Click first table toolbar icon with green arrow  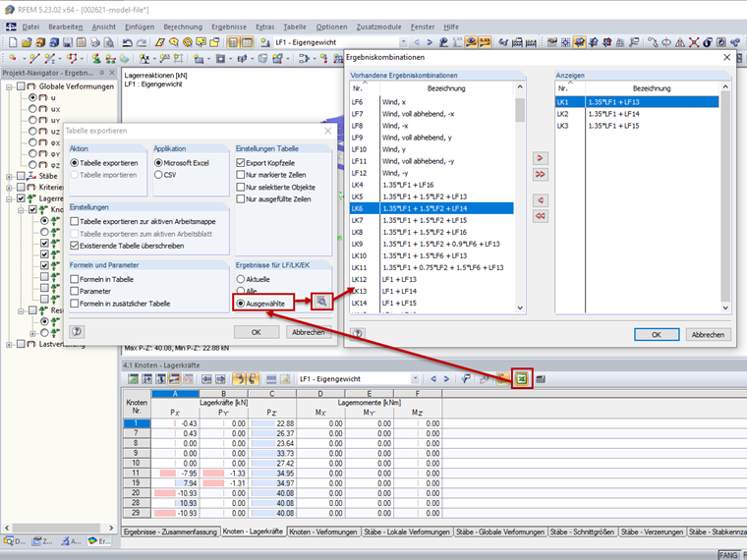pyautogui.click(x=134, y=379)
